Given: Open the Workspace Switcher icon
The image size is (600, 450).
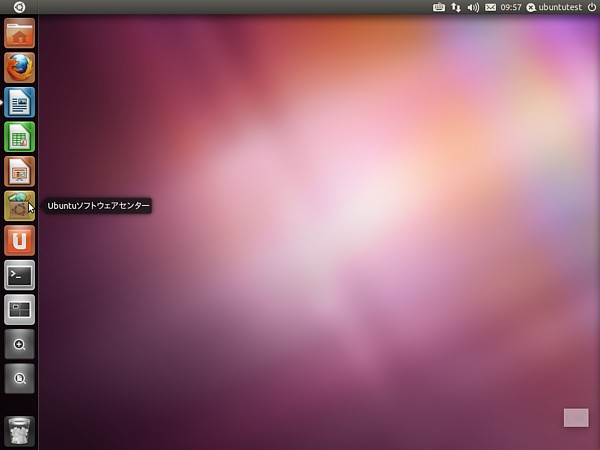Looking at the screenshot, I should [20, 310].
